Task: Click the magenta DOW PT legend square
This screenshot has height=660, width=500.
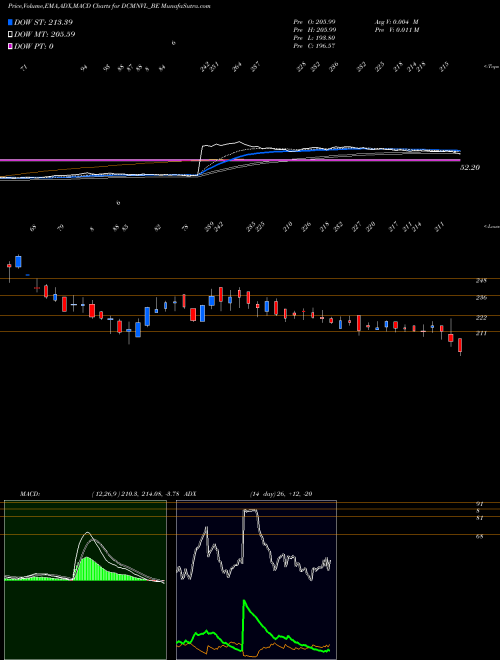Action: coord(10,46)
